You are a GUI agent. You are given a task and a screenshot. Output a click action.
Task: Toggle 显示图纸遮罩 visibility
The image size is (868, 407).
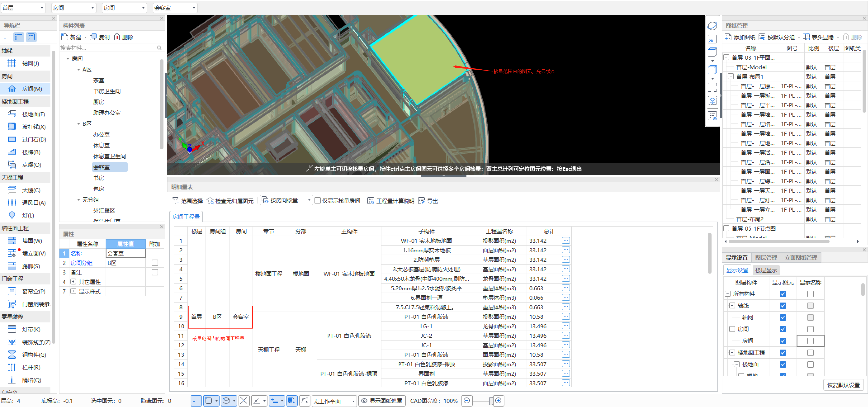(x=382, y=401)
